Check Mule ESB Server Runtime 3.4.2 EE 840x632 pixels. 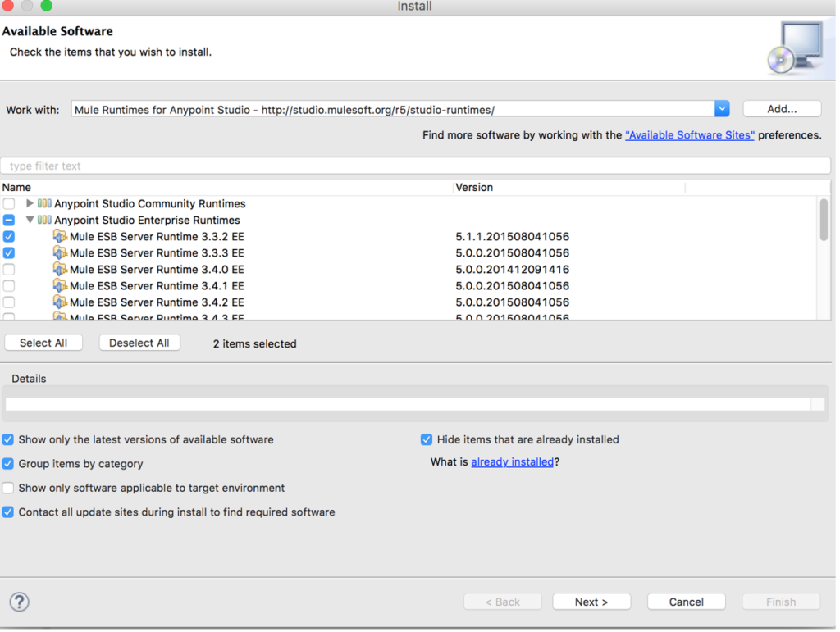click(x=8, y=302)
